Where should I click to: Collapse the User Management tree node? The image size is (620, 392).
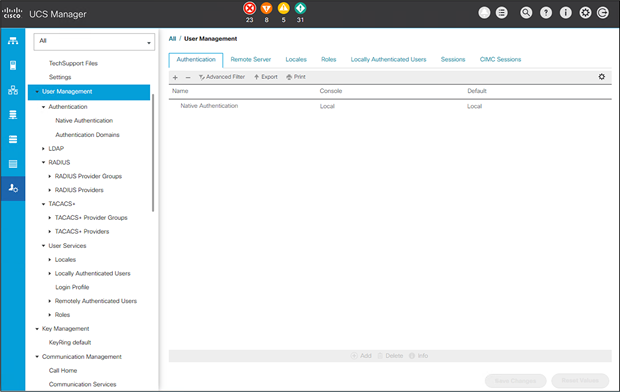click(x=37, y=92)
